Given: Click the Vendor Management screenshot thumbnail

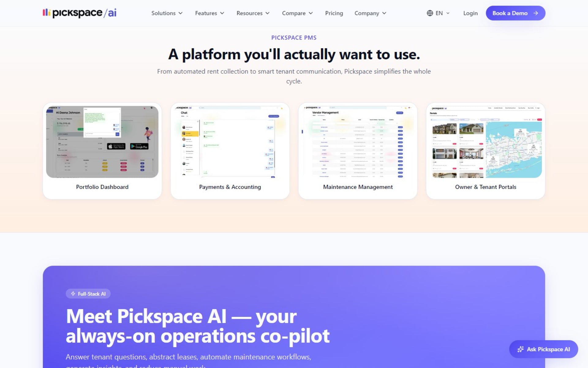Looking at the screenshot, I should click(358, 142).
